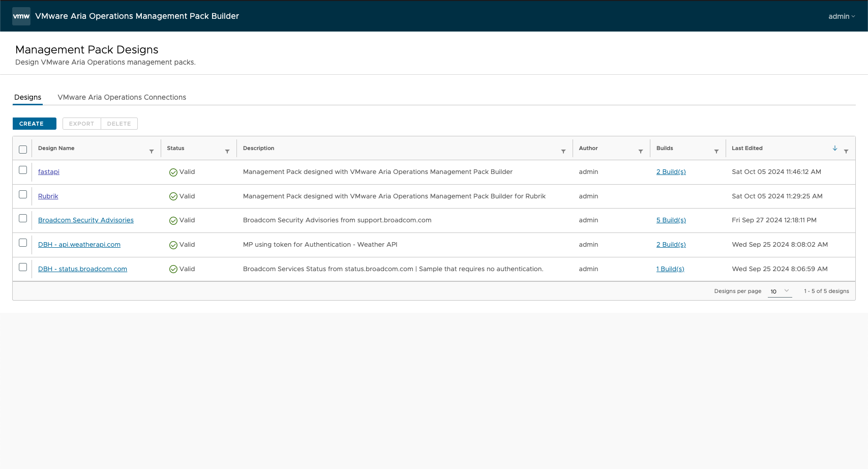
Task: Select the fastapi design checkbox
Action: pyautogui.click(x=23, y=170)
